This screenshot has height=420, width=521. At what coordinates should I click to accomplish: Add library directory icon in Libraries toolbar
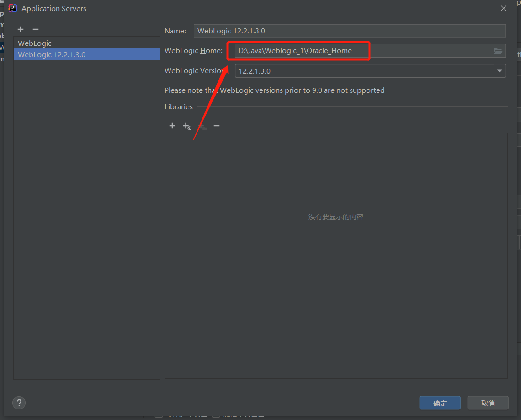point(202,126)
